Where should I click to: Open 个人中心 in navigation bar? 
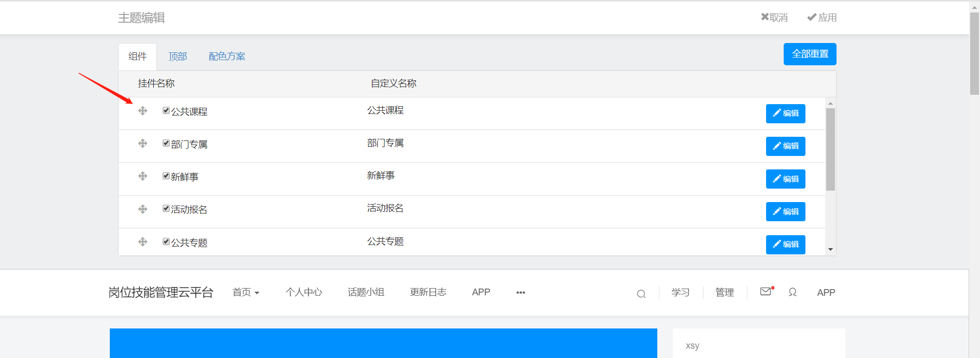click(304, 292)
